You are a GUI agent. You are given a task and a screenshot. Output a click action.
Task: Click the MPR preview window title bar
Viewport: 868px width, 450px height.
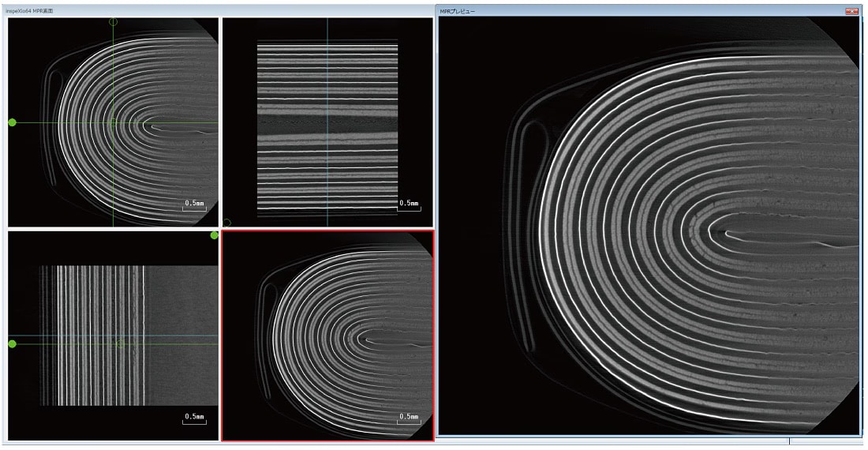point(631,11)
